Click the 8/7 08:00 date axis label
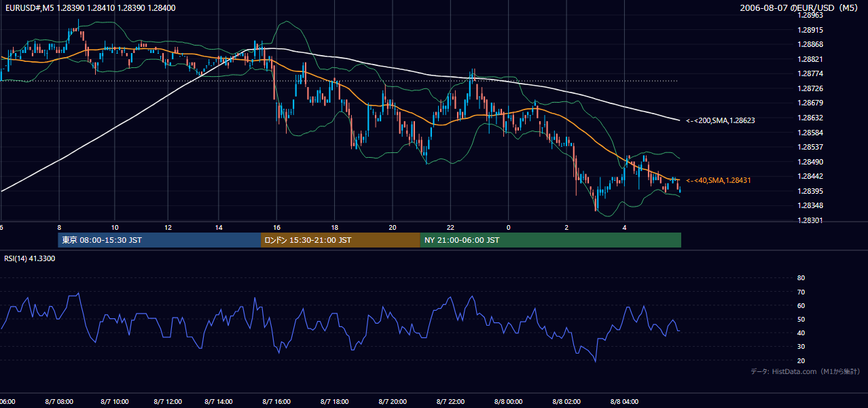 click(59, 402)
